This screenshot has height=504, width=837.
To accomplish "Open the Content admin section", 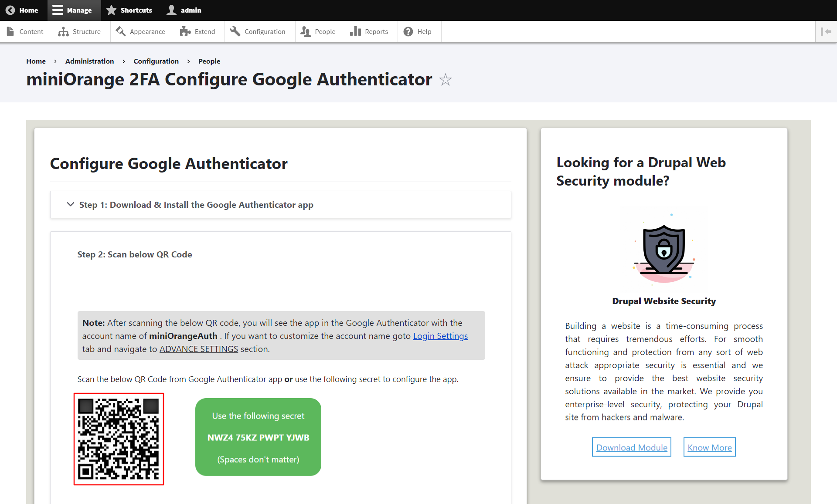I will click(25, 31).
